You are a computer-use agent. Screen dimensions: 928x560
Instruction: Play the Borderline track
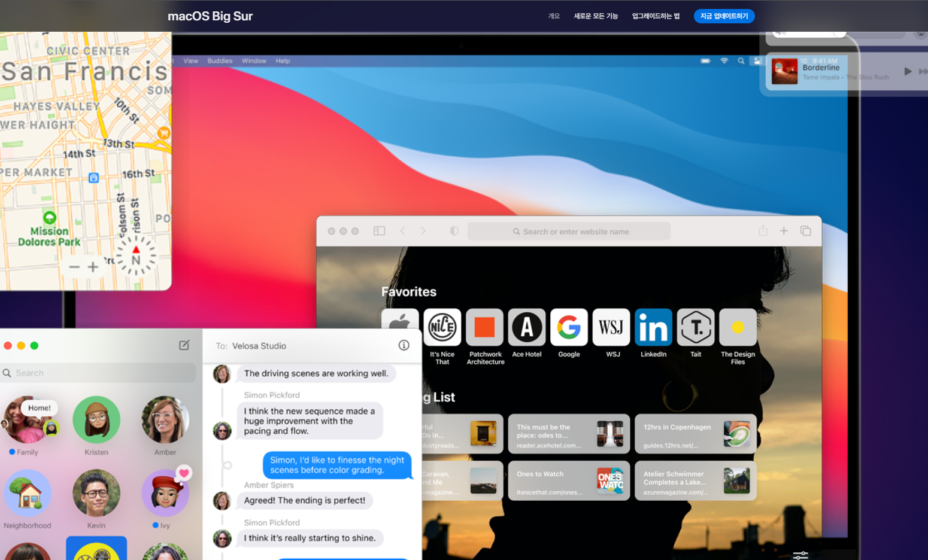(x=908, y=71)
